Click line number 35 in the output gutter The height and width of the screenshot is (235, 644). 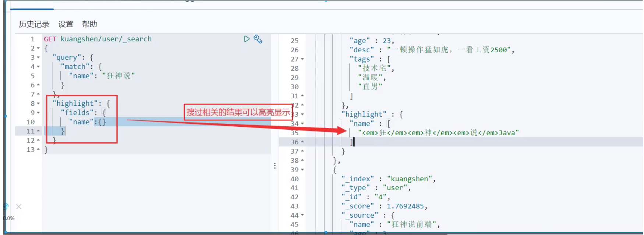pos(294,133)
